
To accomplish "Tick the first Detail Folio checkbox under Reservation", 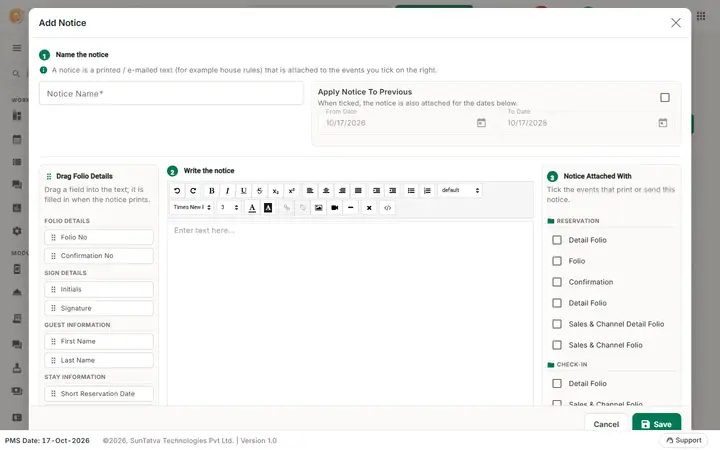I will pos(557,240).
